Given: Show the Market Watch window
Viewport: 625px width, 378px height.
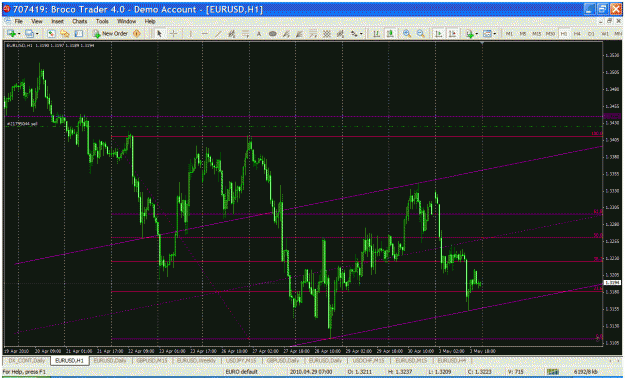Looking at the screenshot, I should pyautogui.click(x=51, y=34).
